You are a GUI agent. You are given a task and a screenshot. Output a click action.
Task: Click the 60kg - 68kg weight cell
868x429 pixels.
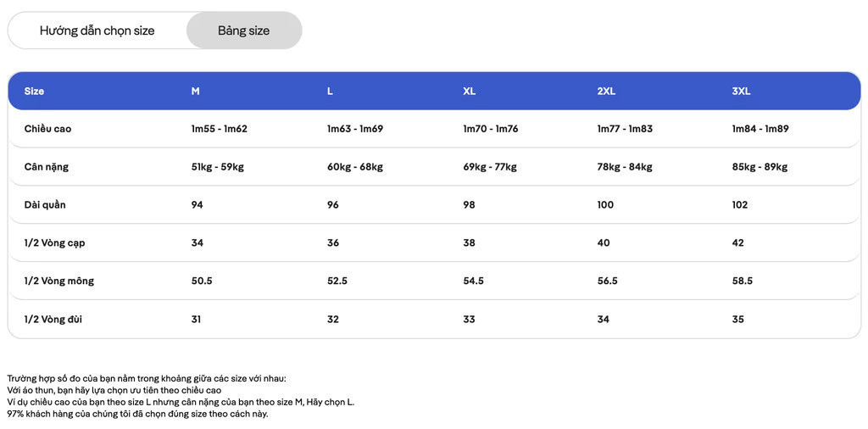pyautogui.click(x=355, y=167)
